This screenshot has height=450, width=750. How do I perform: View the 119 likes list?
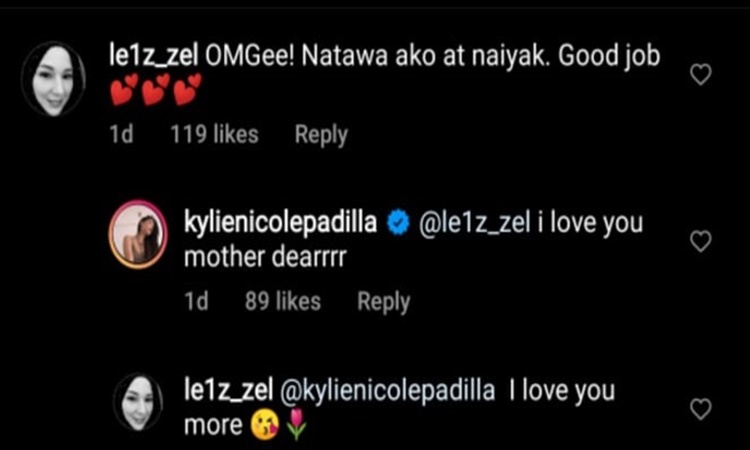pyautogui.click(x=214, y=135)
